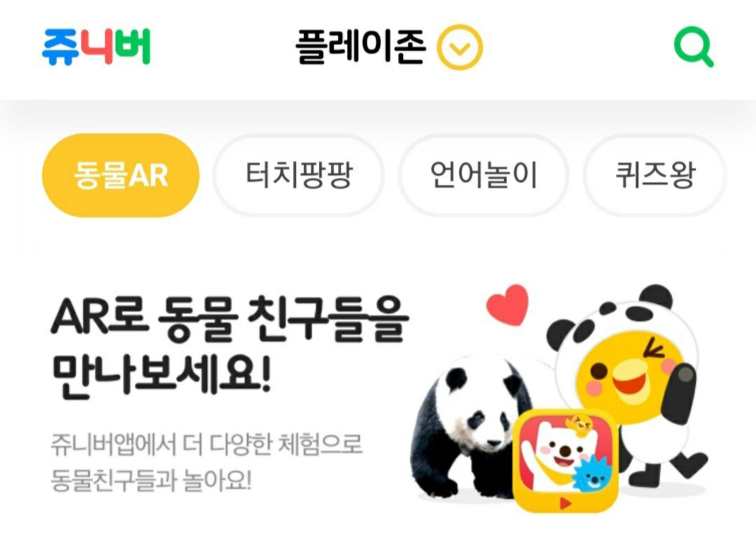756x550 pixels.
Task: Open the 언어놀이 tab
Action: tap(484, 175)
